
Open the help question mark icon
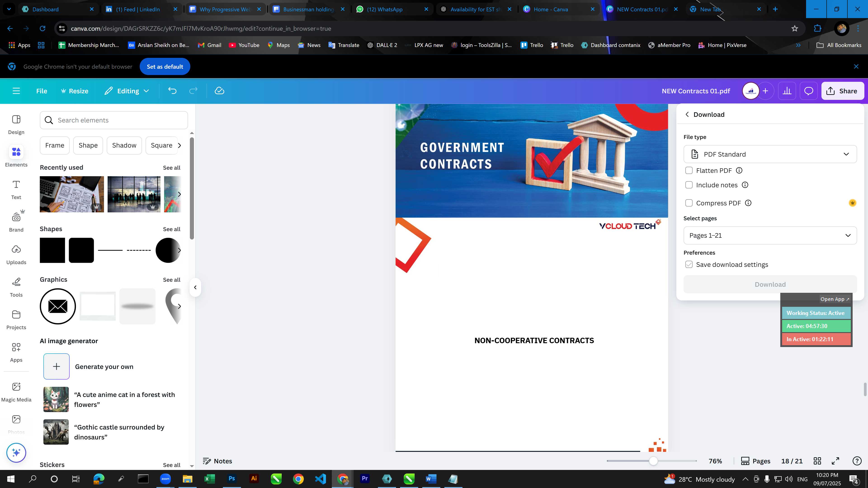856,461
